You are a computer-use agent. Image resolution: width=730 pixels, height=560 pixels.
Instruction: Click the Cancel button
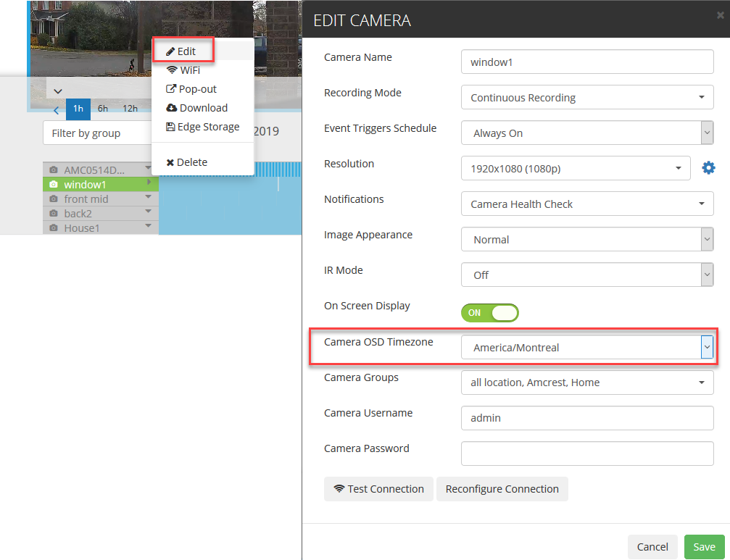(x=652, y=547)
